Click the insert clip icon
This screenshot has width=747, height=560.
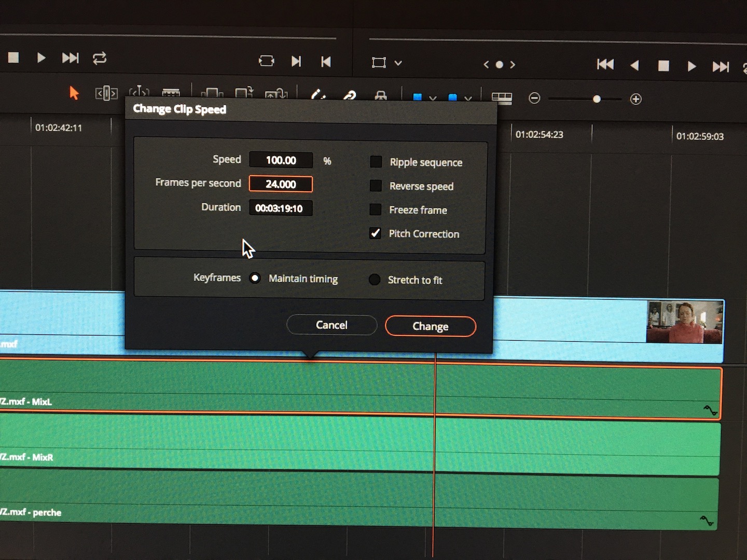pos(212,93)
